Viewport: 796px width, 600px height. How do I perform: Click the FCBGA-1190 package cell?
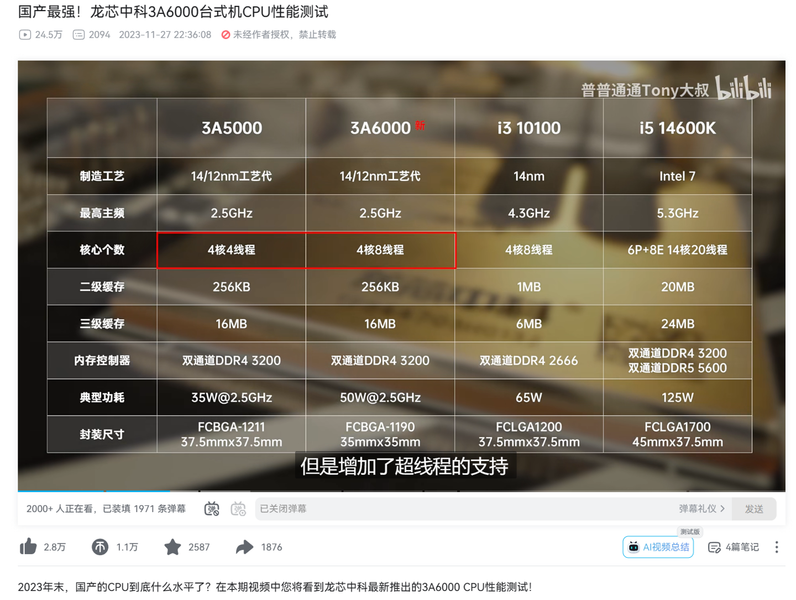pos(380,435)
